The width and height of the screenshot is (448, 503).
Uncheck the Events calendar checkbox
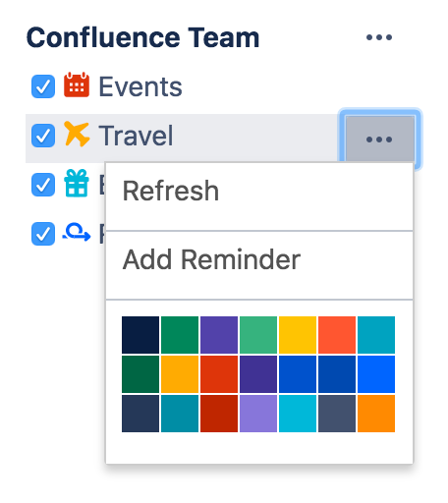click(x=43, y=86)
